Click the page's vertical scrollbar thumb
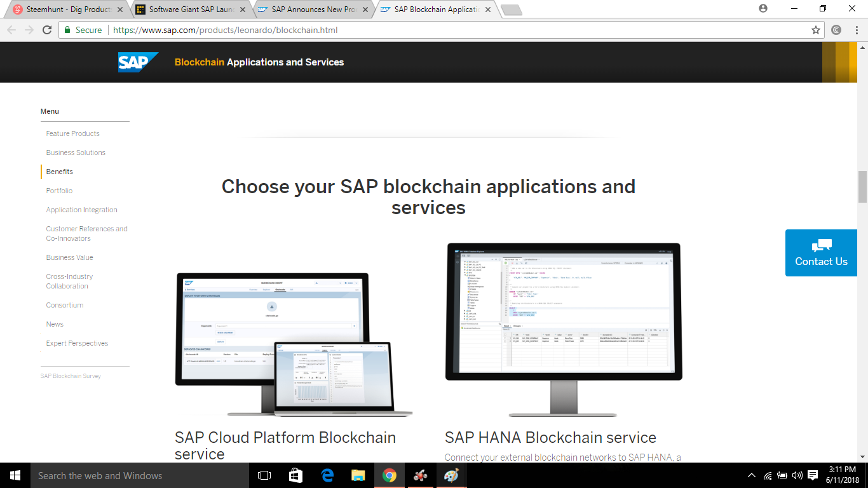Screen dimensions: 868x488 [862, 187]
